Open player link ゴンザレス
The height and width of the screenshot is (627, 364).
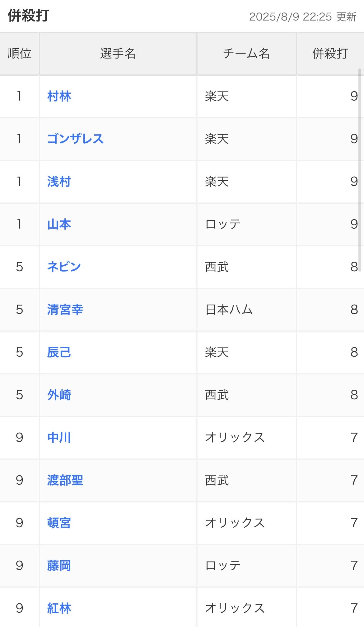click(75, 139)
